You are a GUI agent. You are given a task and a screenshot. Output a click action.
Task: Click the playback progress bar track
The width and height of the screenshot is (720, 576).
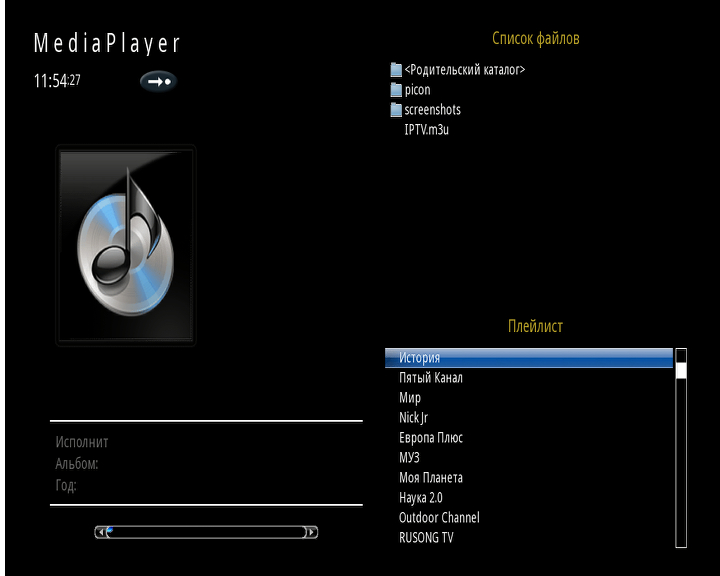206,532
